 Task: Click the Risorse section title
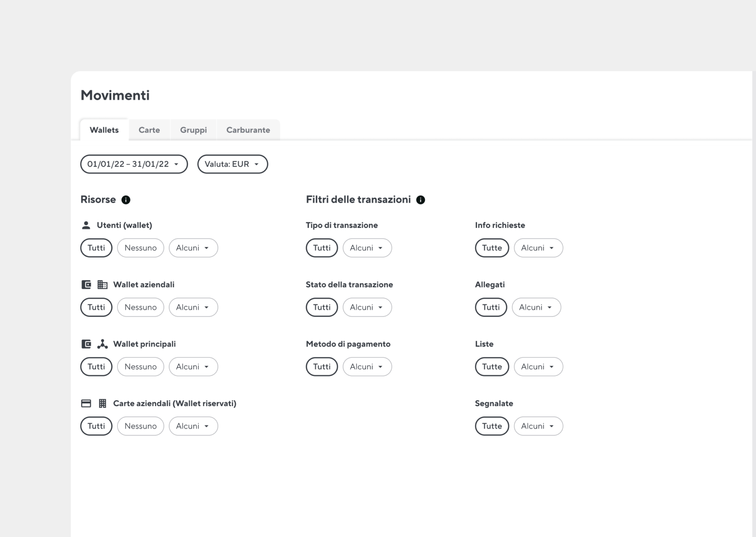[x=98, y=200]
